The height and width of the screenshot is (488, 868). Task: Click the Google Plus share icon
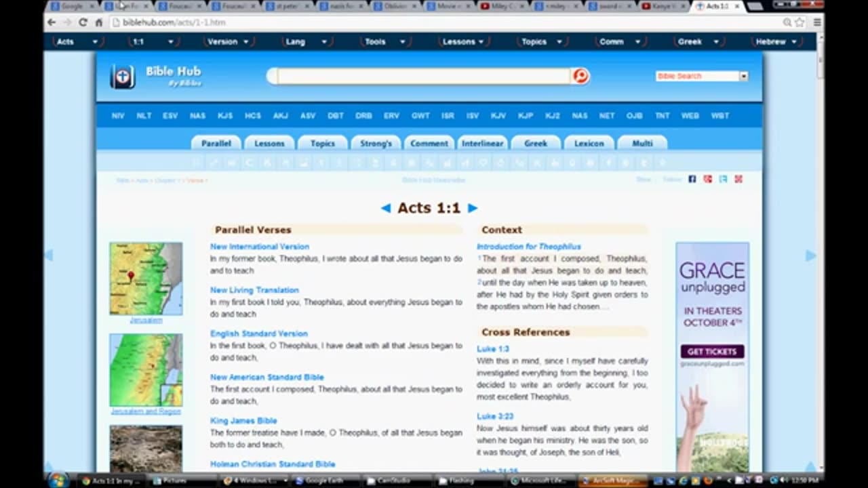[708, 179]
